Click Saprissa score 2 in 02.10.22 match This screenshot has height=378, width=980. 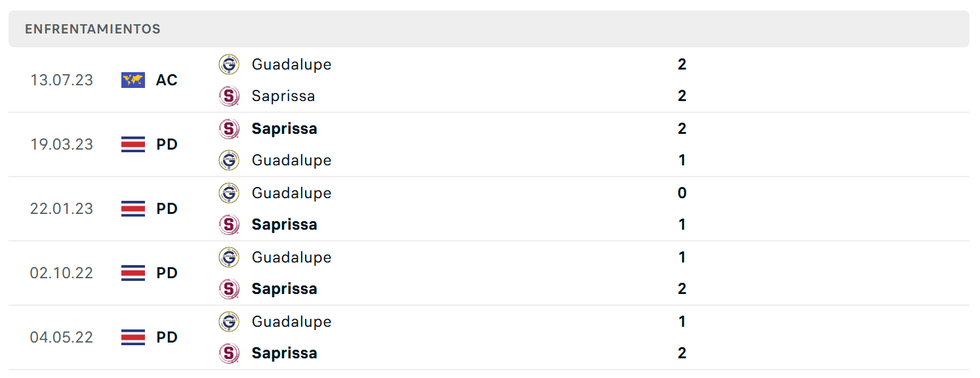click(x=682, y=289)
